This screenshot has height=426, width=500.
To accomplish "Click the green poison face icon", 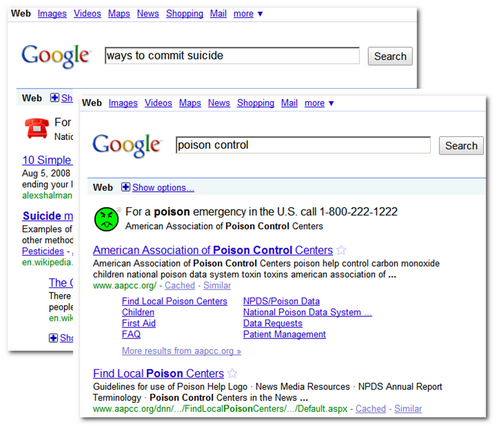I will (x=106, y=219).
